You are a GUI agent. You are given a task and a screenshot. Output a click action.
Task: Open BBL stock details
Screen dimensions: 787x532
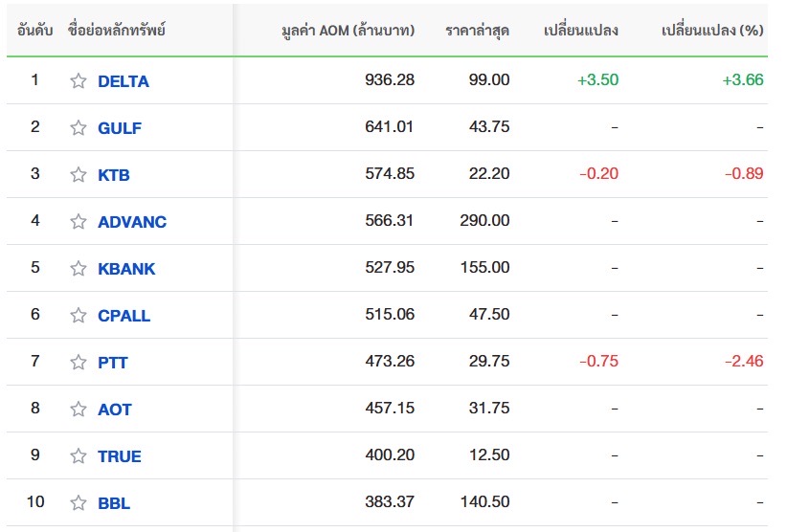tap(114, 503)
